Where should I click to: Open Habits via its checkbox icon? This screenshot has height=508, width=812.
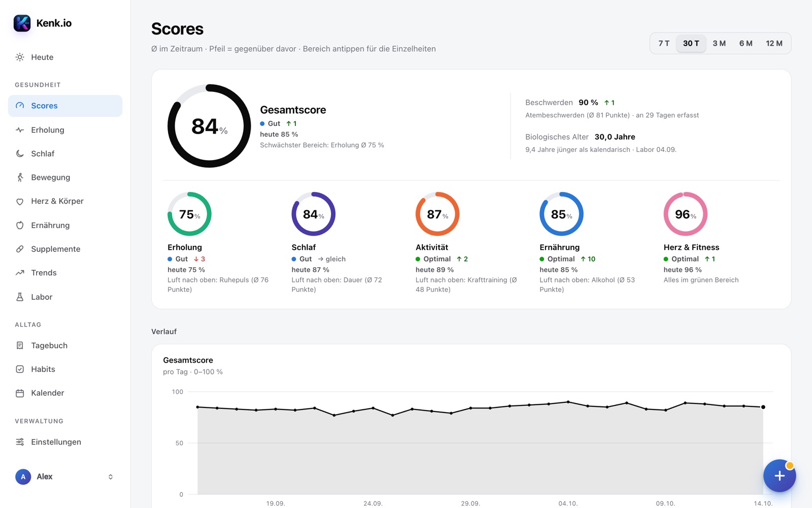tap(20, 369)
